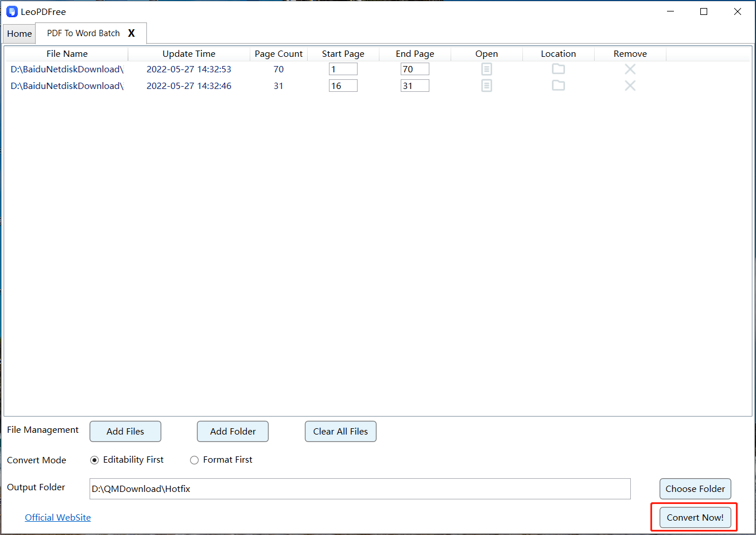Edit Start Page field showing 16
Image resolution: width=756 pixels, height=535 pixels.
[343, 86]
